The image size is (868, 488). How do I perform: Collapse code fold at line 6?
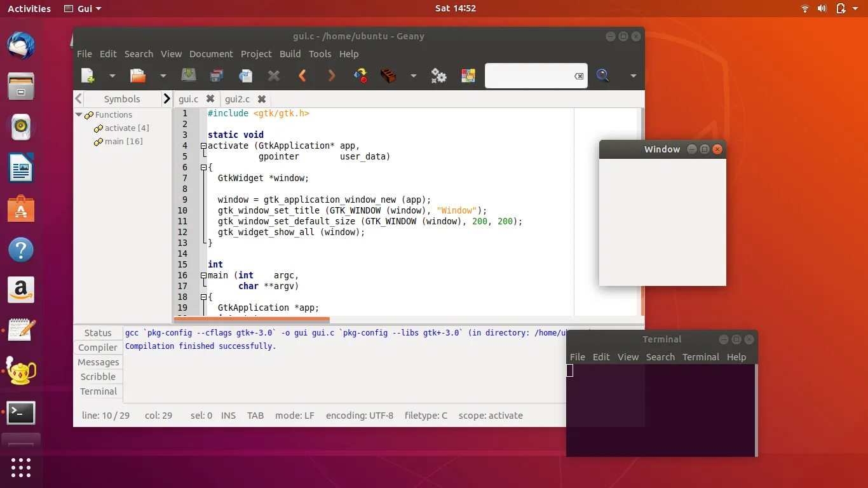coord(203,167)
